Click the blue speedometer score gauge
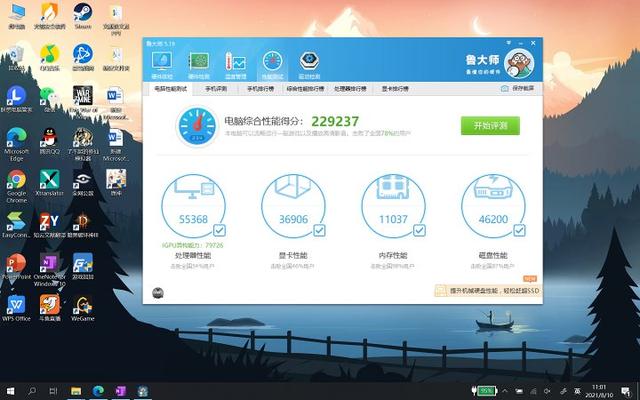Image resolution: width=640 pixels, height=400 pixels. pos(197,126)
